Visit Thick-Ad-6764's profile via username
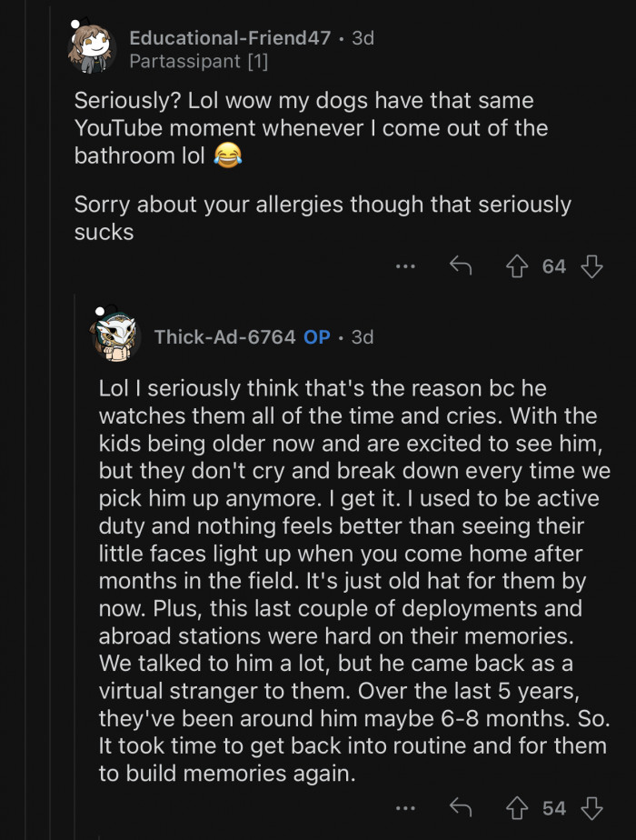 pyautogui.click(x=224, y=337)
